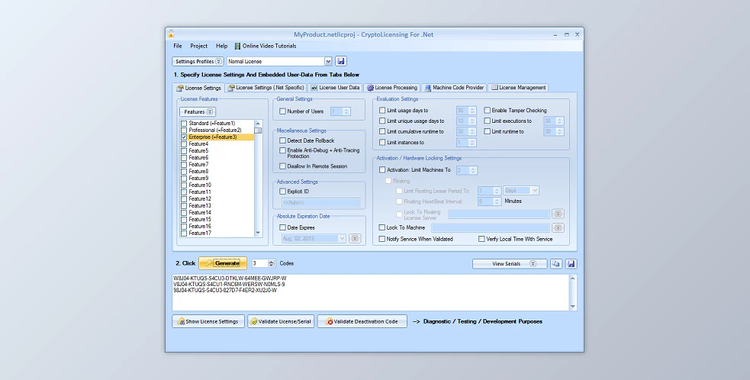Screen dimensions: 750x380
Task: Select Feature17 row in features list
Action: 218,233
